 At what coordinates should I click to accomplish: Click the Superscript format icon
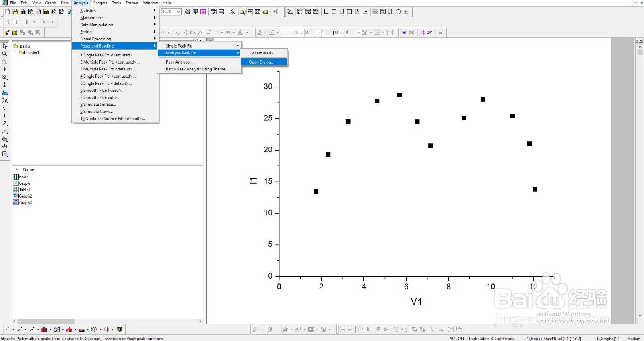point(169,33)
